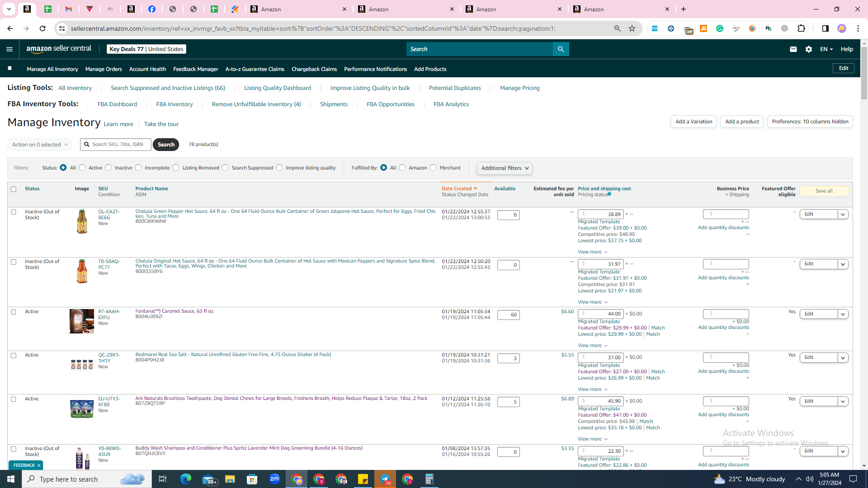Open the EN language dropdown

pyautogui.click(x=826, y=49)
